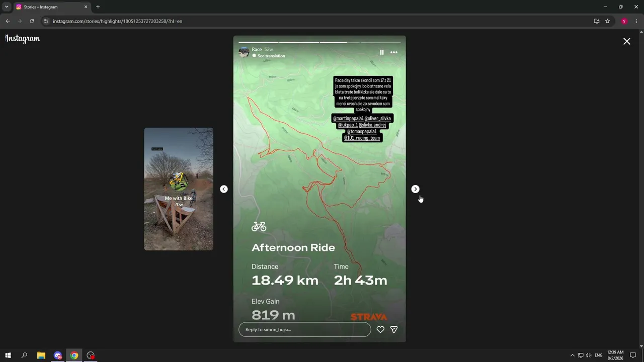Click See translation
The height and width of the screenshot is (362, 644).
(271, 56)
